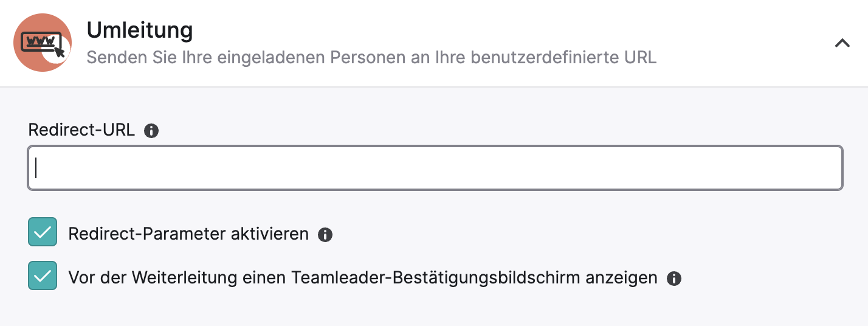Click the orange circle behind the www icon

(43, 43)
